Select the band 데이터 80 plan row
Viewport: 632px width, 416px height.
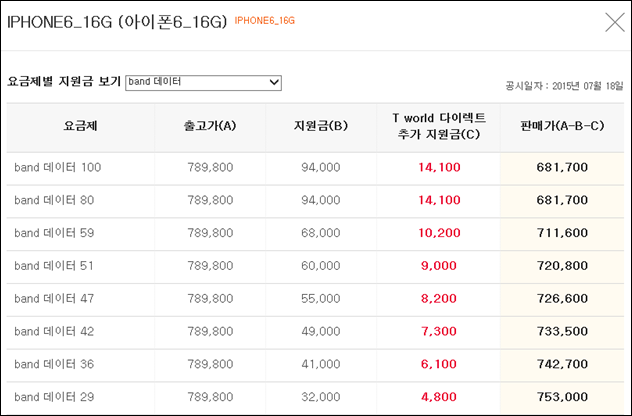(315, 200)
